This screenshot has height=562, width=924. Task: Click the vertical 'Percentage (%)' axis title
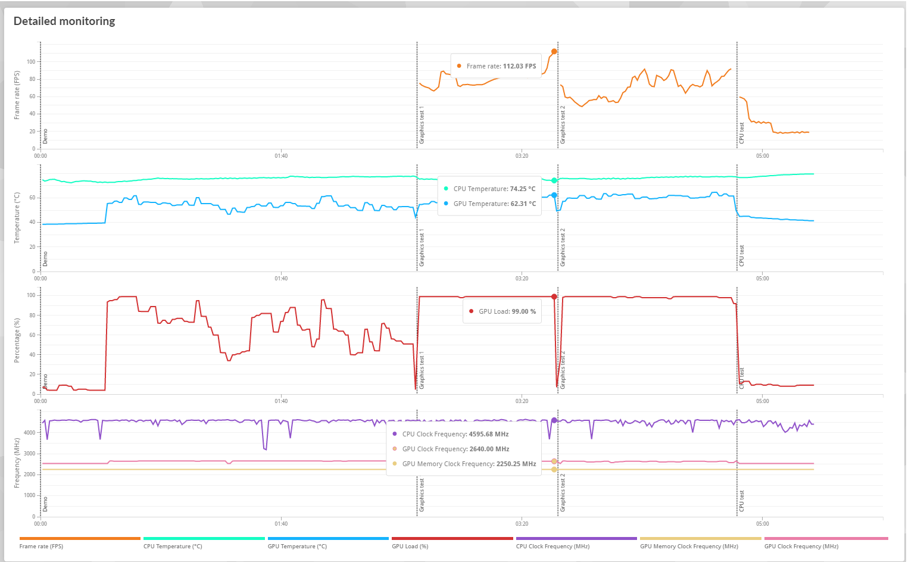[x=17, y=340]
